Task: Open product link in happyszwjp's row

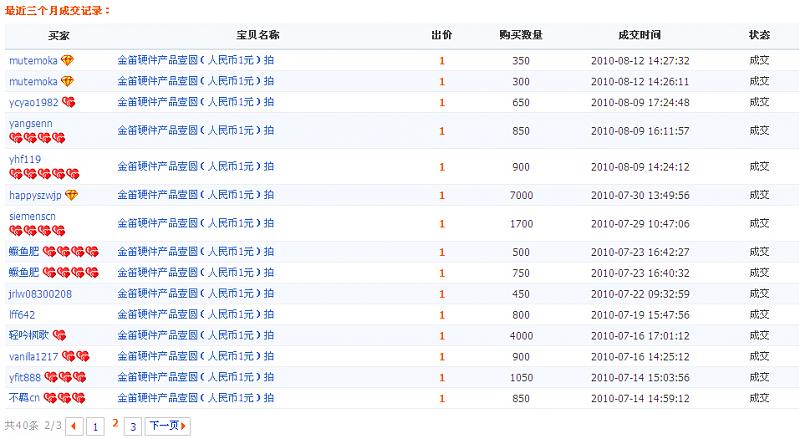Action: [x=196, y=195]
